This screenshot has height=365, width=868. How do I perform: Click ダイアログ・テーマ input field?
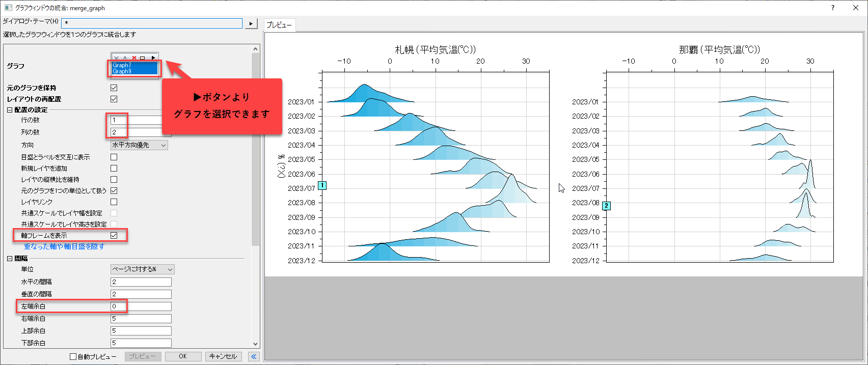[x=152, y=23]
